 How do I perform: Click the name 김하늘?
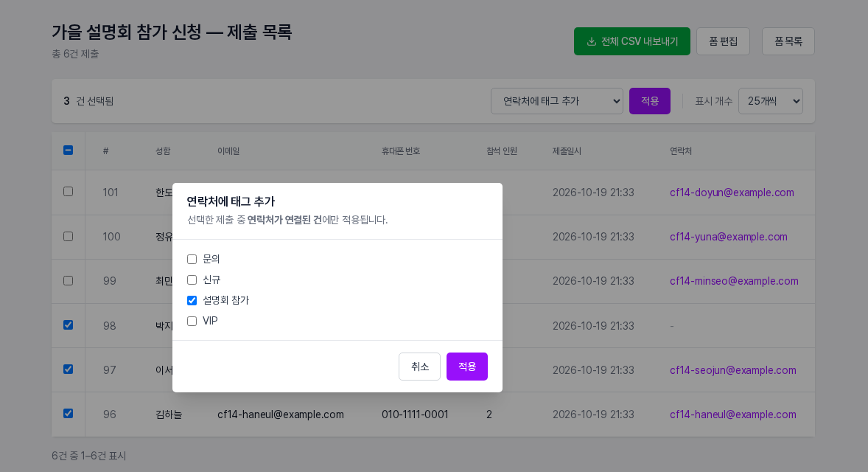click(x=169, y=414)
